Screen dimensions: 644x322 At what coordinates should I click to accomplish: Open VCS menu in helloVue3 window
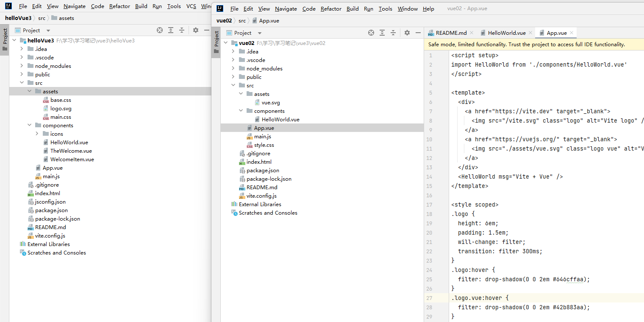pos(191,6)
